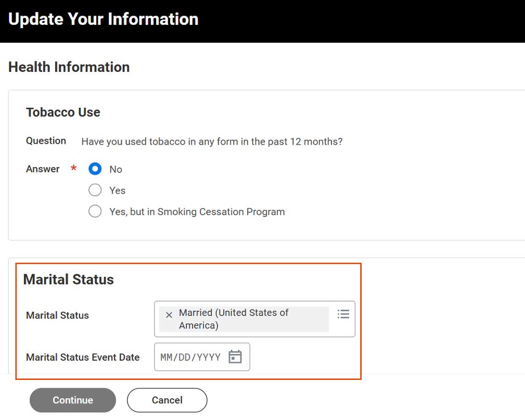Click the menu icon on the Marital Status field
The height and width of the screenshot is (420, 525).
[343, 314]
